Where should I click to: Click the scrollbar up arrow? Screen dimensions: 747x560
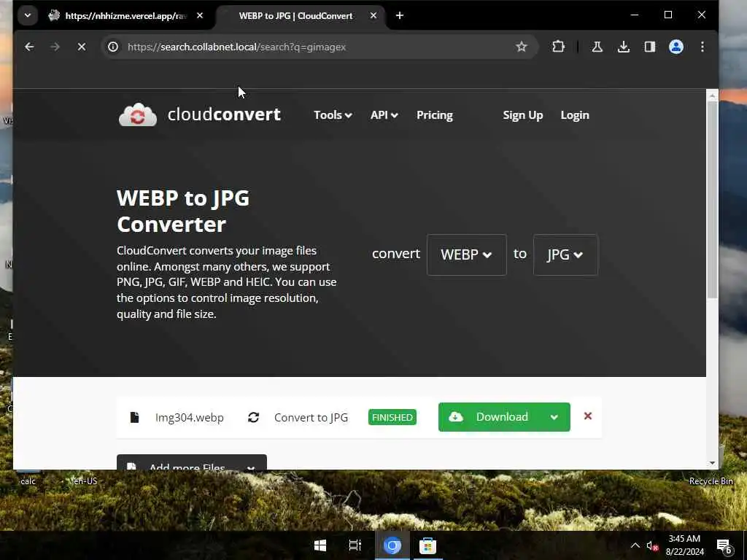coord(712,96)
